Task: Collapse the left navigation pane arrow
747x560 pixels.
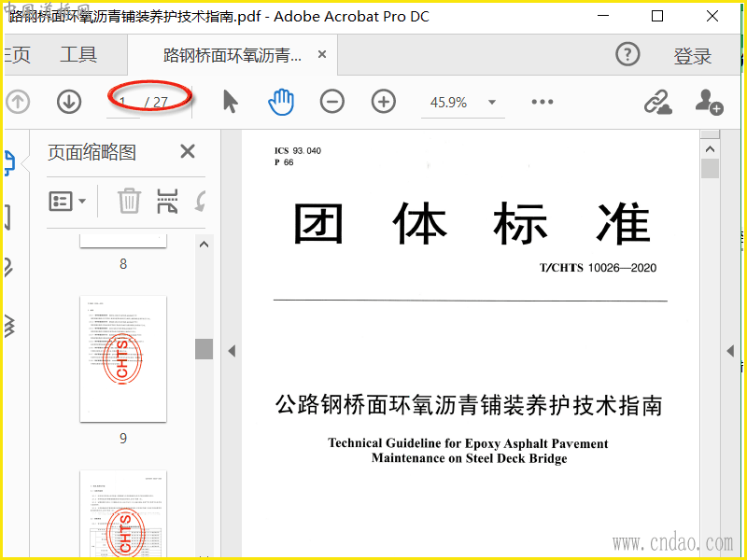Action: point(232,352)
